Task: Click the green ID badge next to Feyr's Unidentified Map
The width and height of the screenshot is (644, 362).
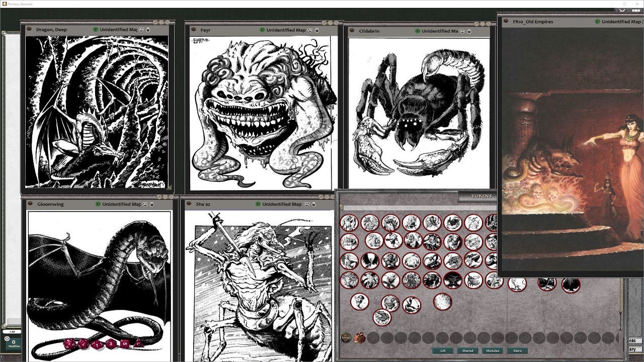Action: pos(262,30)
